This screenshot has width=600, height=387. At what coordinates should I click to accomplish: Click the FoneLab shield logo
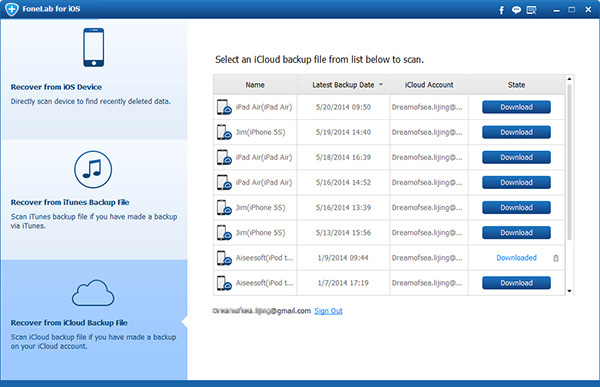[x=12, y=9]
